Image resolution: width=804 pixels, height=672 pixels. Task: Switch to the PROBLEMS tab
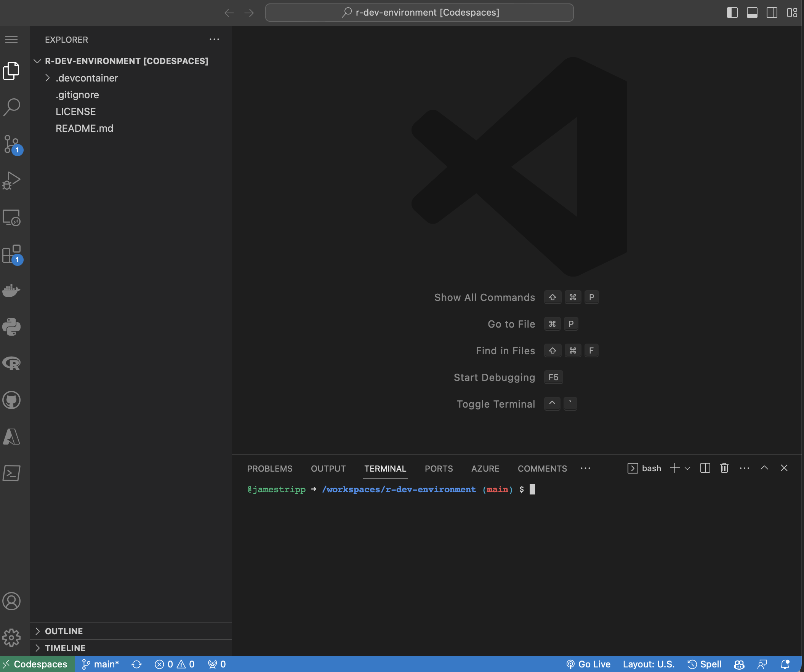(269, 469)
